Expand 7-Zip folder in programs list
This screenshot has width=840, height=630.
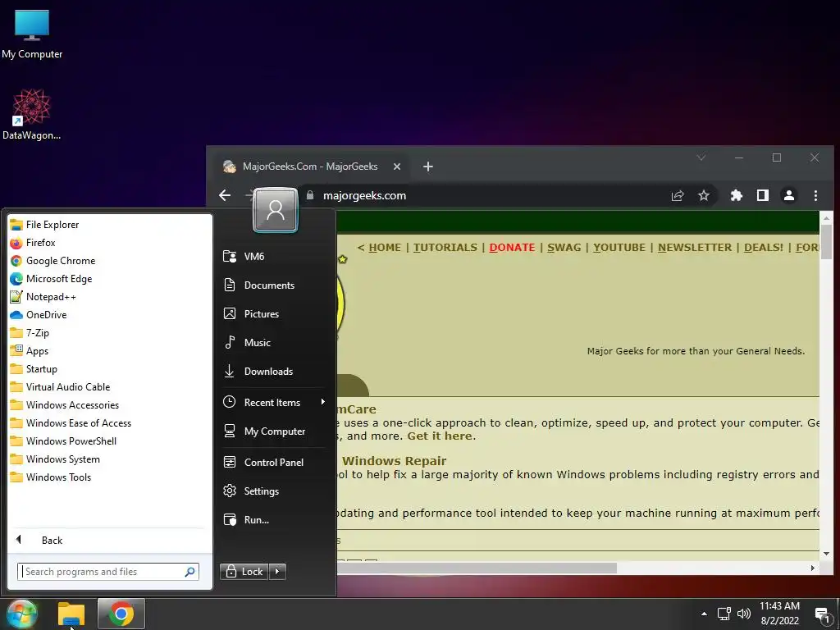coord(30,333)
